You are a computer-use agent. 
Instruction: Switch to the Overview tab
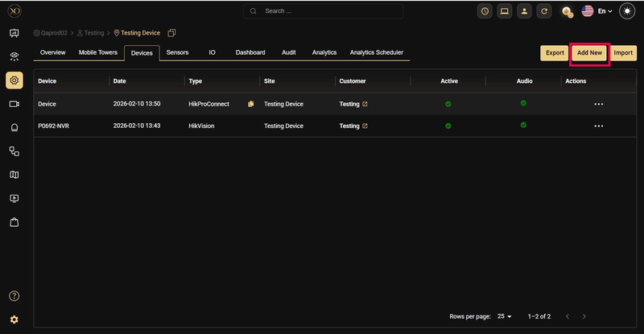click(x=52, y=52)
